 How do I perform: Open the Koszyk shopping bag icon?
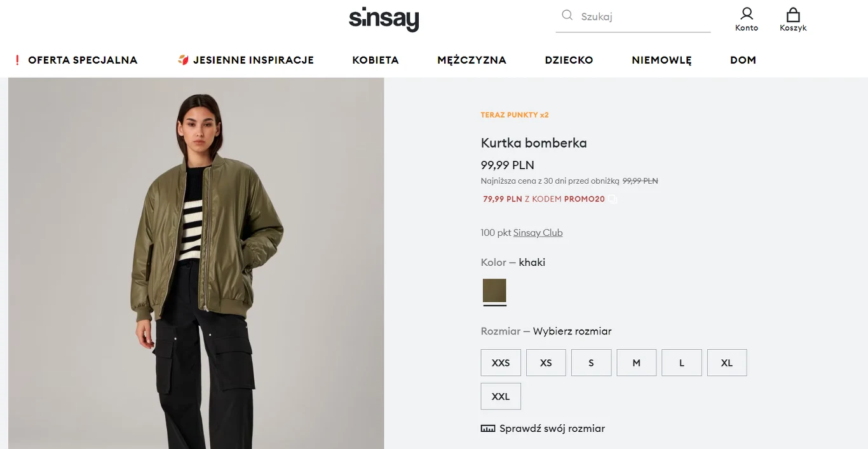coord(793,15)
